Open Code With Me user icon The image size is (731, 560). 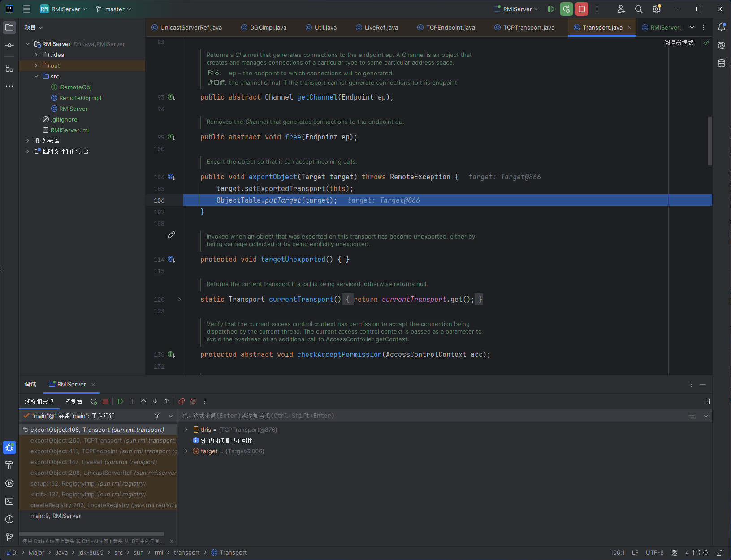pos(621,9)
